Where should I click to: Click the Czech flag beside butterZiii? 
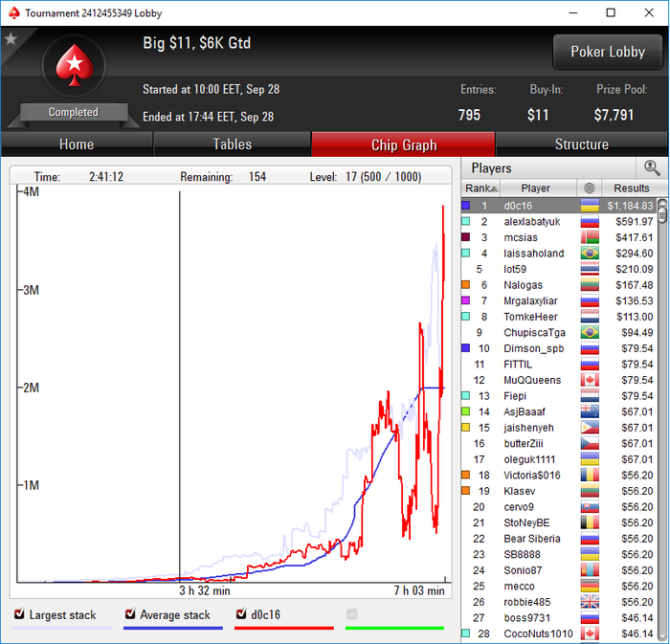coord(590,443)
